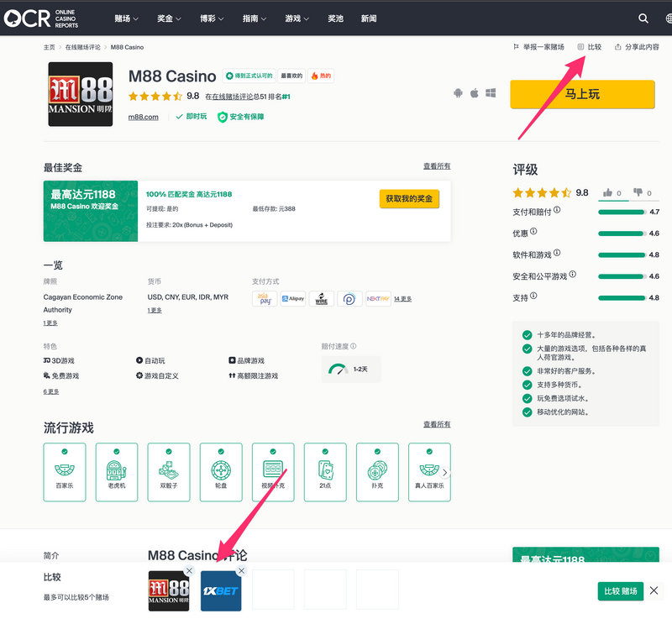The image size is (672, 619).
Task: Click the thumbs-down vote icon
Action: pos(638,193)
